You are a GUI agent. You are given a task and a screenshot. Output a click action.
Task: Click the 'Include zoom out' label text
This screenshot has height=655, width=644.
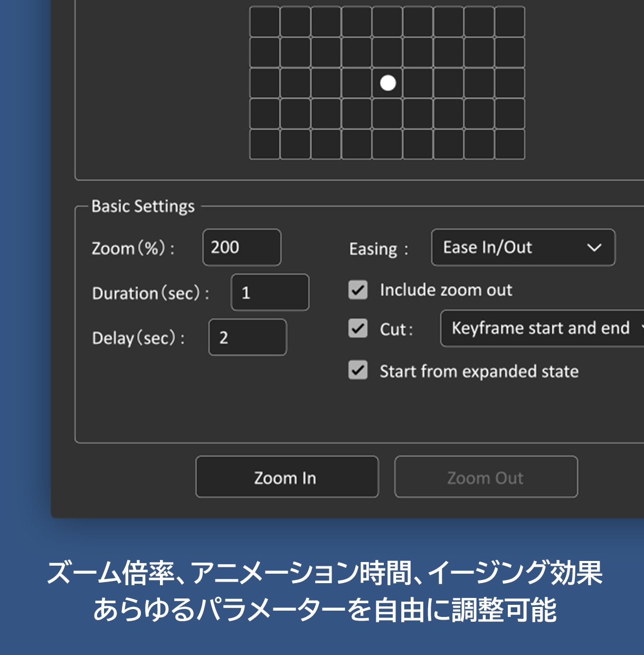(446, 290)
